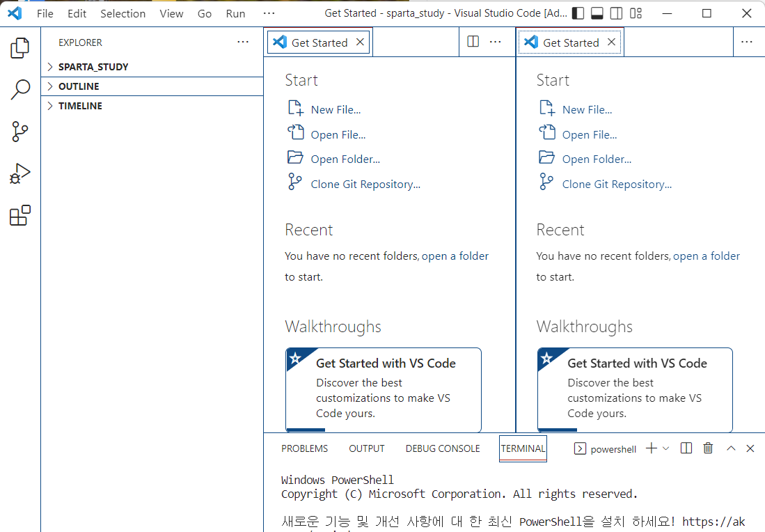Click Open File link in left editor
Viewport: 765px width, 532px height.
338,134
